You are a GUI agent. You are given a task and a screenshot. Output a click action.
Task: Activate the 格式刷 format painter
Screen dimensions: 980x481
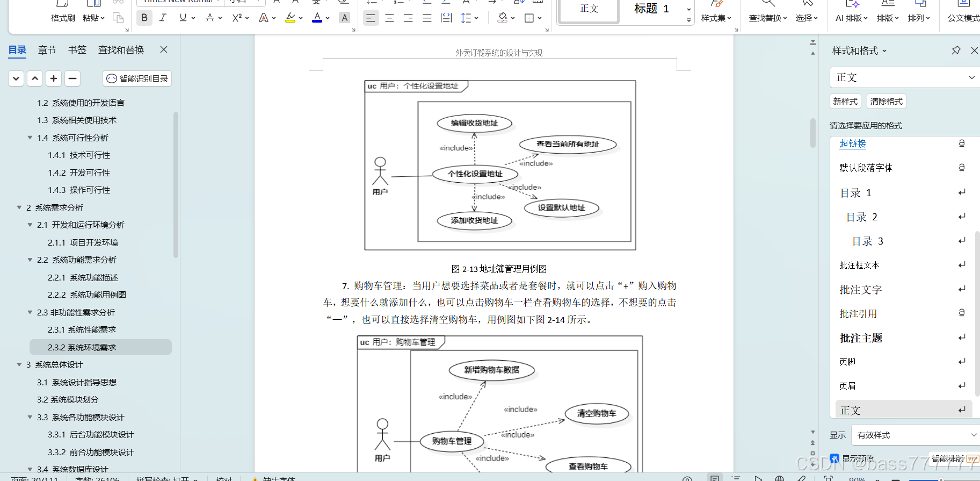point(63,18)
